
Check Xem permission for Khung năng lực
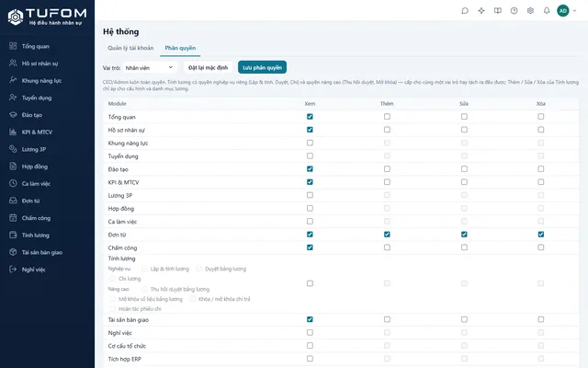click(310, 143)
